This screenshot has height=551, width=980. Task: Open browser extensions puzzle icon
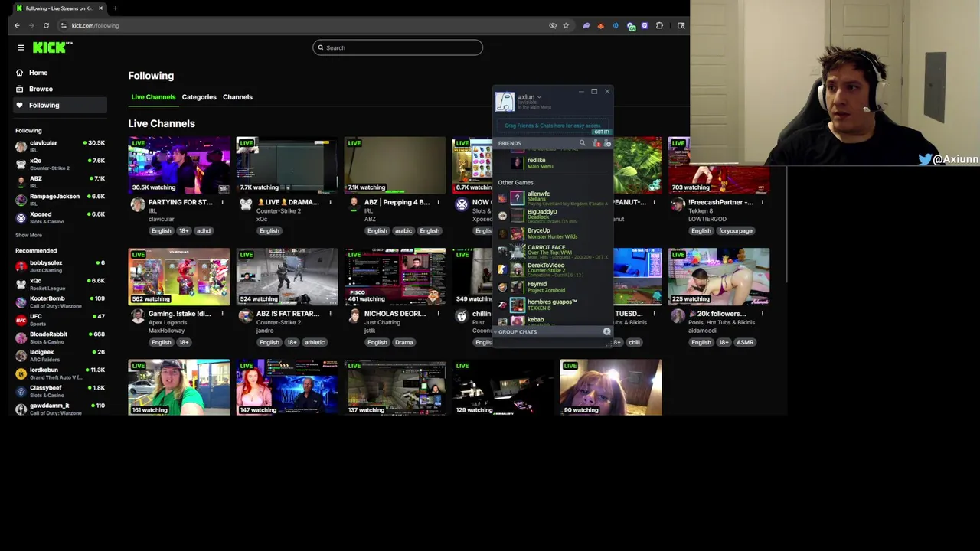[659, 25]
